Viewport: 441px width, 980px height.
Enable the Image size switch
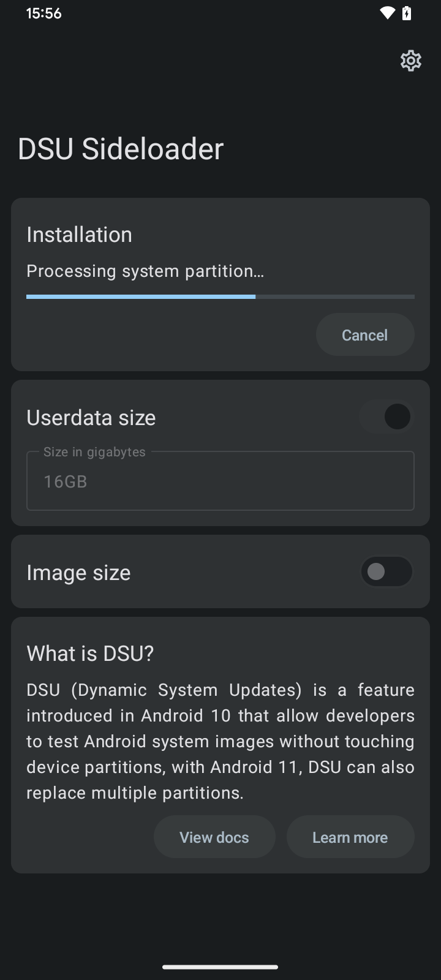386,571
